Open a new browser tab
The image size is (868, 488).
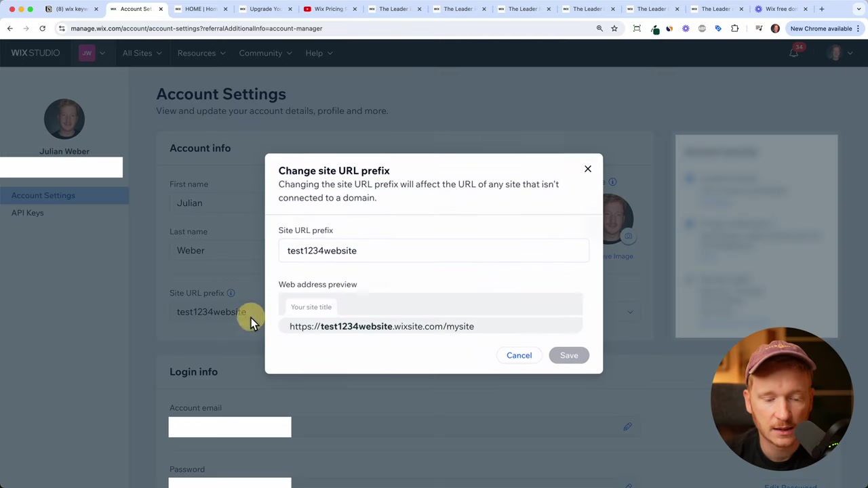pyautogui.click(x=822, y=9)
